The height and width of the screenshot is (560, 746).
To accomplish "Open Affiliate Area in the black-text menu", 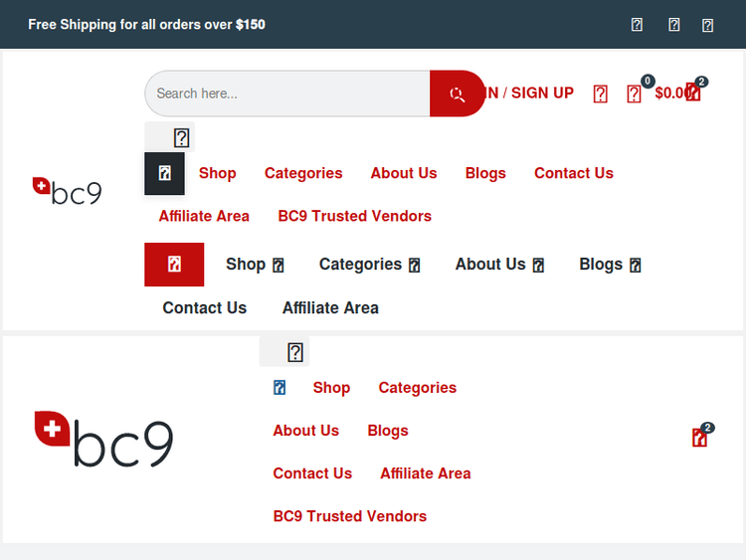I will (x=330, y=308).
